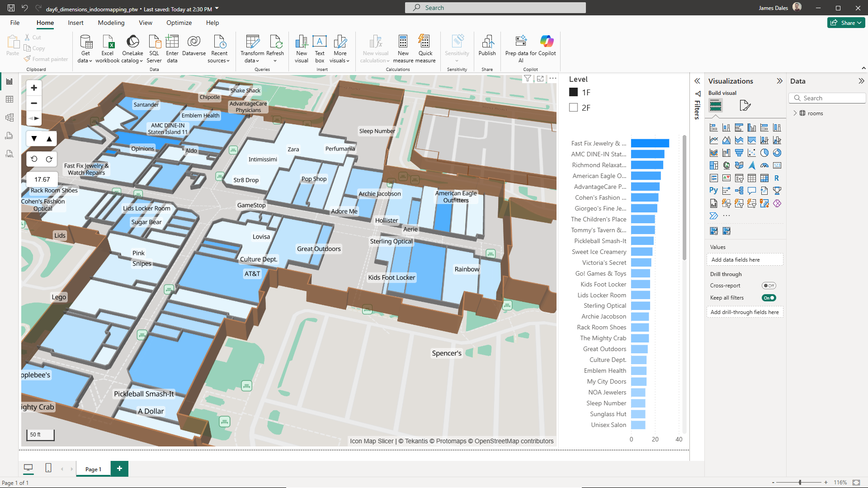Turn off Keep all filters toggle

pyautogui.click(x=769, y=298)
